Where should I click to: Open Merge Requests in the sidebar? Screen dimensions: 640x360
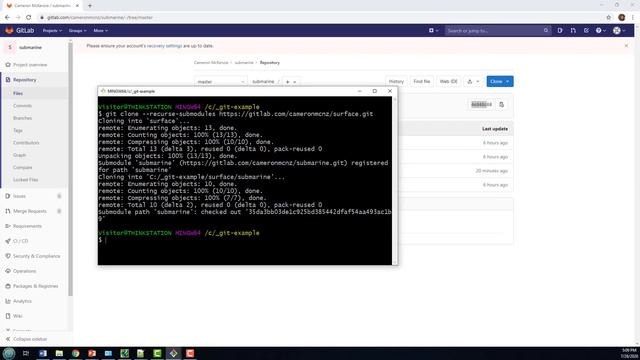click(x=29, y=211)
